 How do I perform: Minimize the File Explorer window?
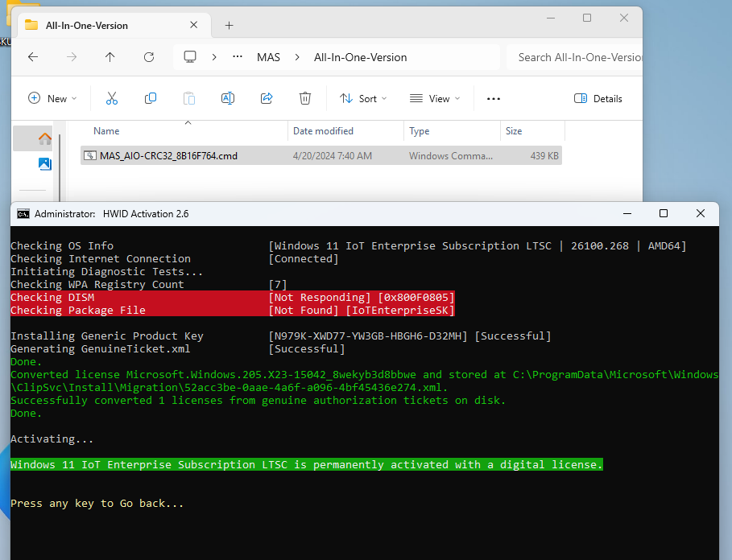[x=551, y=18]
